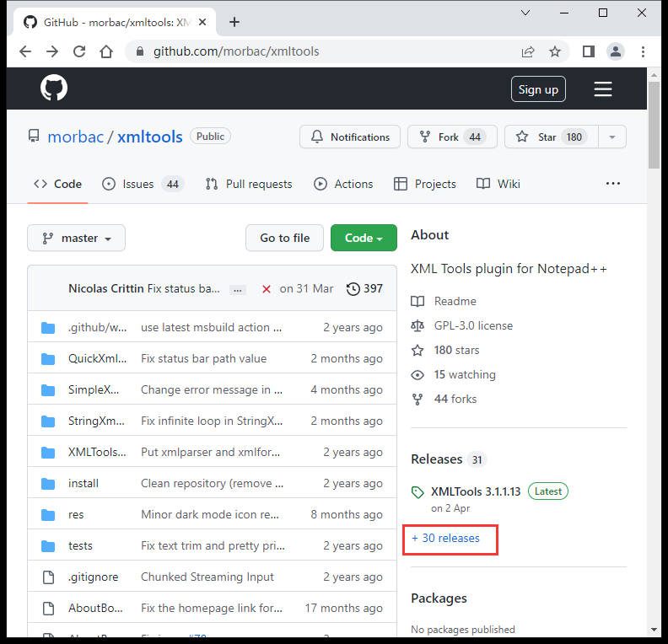Image resolution: width=668 pixels, height=644 pixels.
Task: Open the + 30 releases link
Action: tap(445, 539)
